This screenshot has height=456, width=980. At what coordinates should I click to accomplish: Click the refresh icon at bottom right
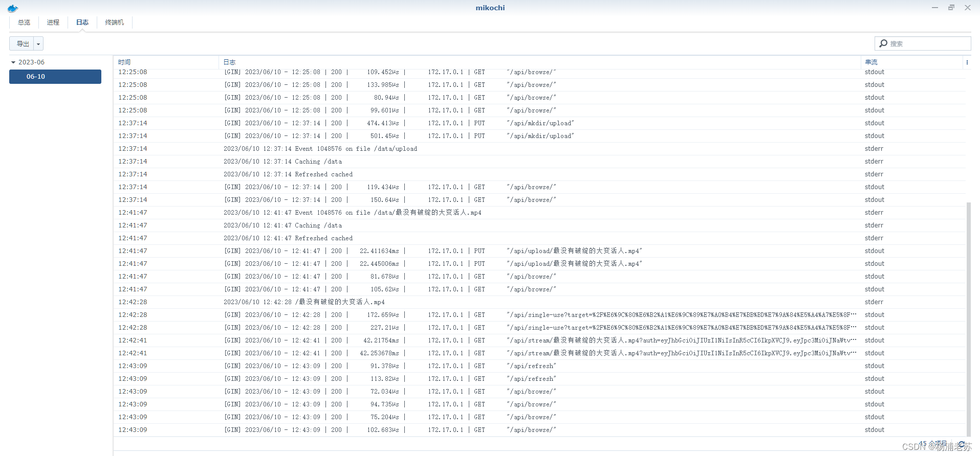click(962, 444)
